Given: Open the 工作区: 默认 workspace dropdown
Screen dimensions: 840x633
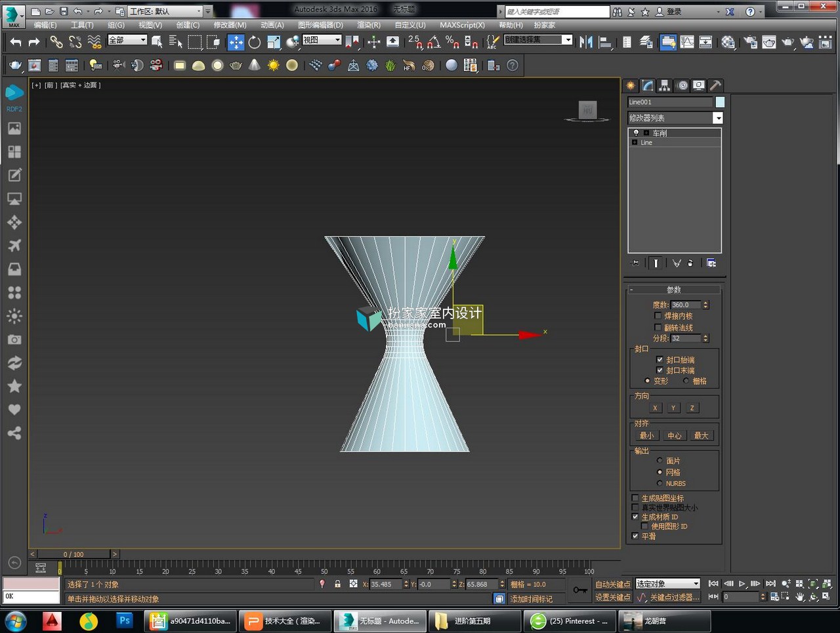Looking at the screenshot, I should [x=166, y=11].
